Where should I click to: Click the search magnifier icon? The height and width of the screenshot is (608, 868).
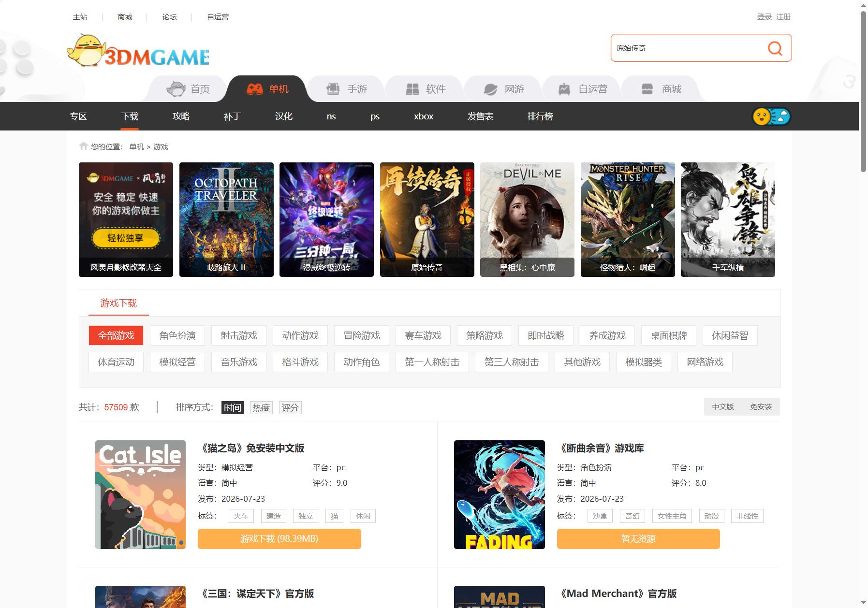click(x=775, y=48)
